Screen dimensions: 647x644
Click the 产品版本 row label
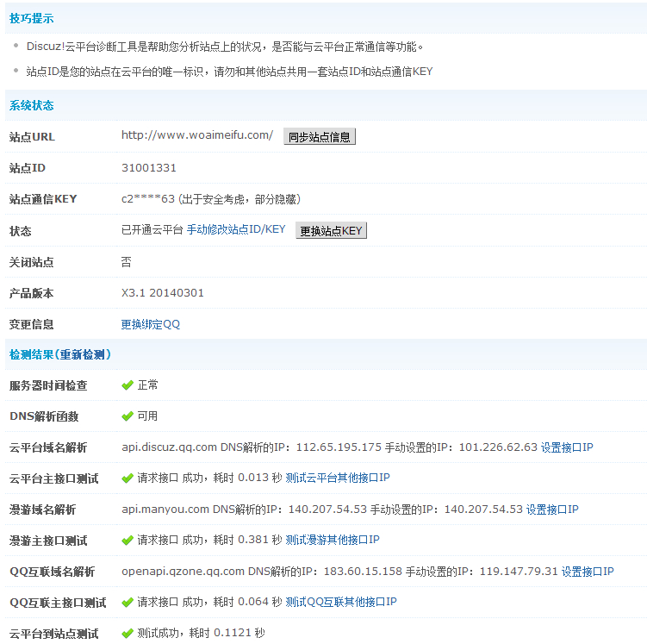click(31, 293)
